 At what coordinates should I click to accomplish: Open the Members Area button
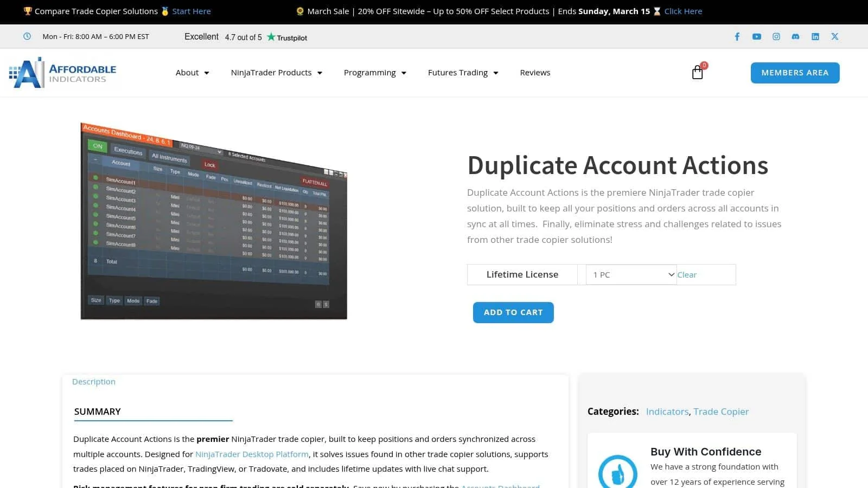(795, 73)
